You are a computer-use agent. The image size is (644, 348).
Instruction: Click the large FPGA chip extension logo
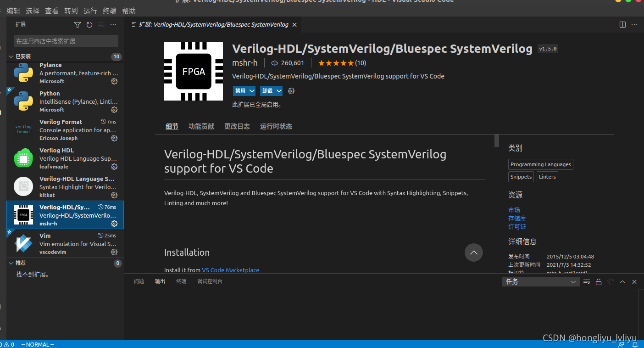pyautogui.click(x=194, y=71)
